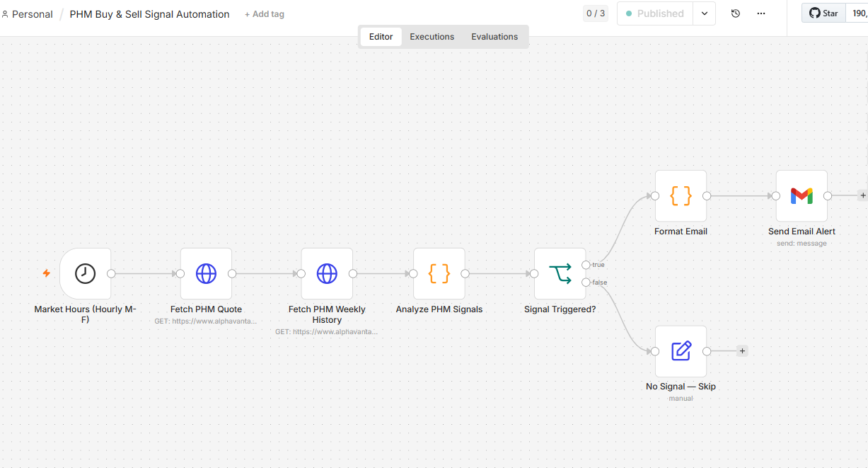This screenshot has height=468, width=868.
Task: Click the GET URL subtitle under Weekly History
Action: 327,332
